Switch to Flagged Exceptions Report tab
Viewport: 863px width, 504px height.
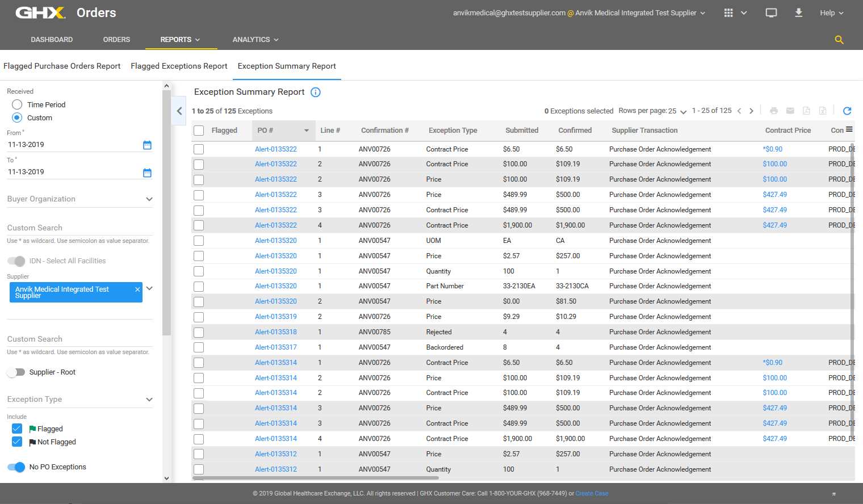click(x=179, y=66)
